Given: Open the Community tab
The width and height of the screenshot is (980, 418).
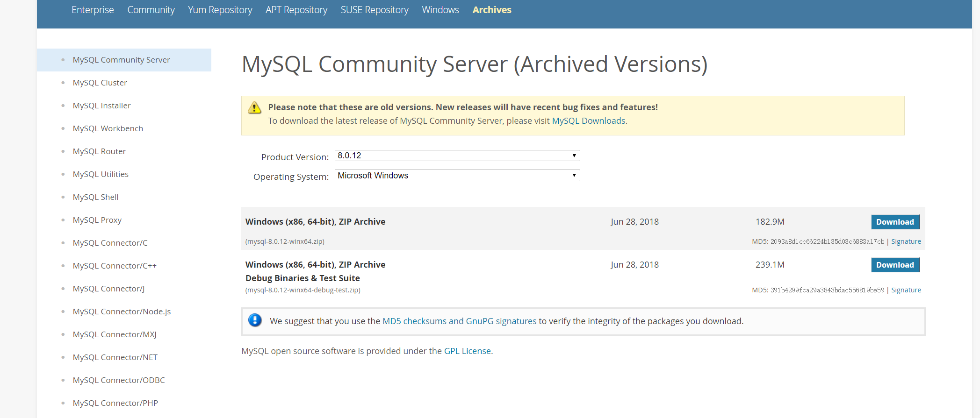Looking at the screenshot, I should point(151,10).
